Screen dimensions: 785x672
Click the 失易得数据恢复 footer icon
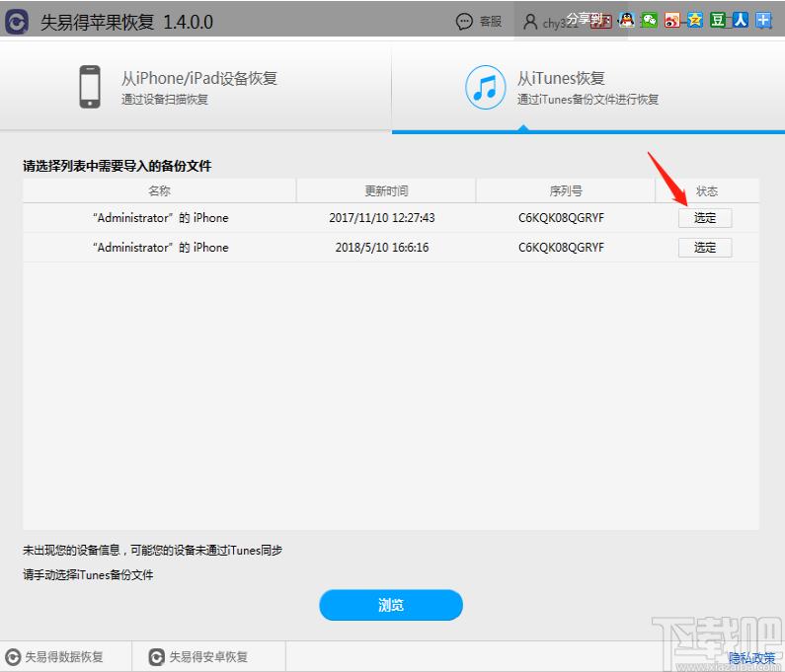[13, 657]
